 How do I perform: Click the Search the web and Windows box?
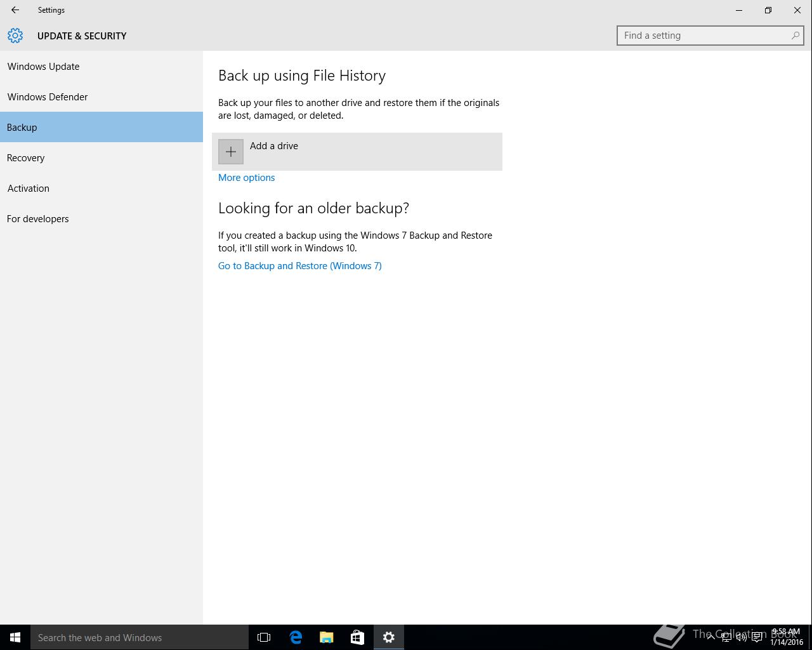[x=140, y=637]
